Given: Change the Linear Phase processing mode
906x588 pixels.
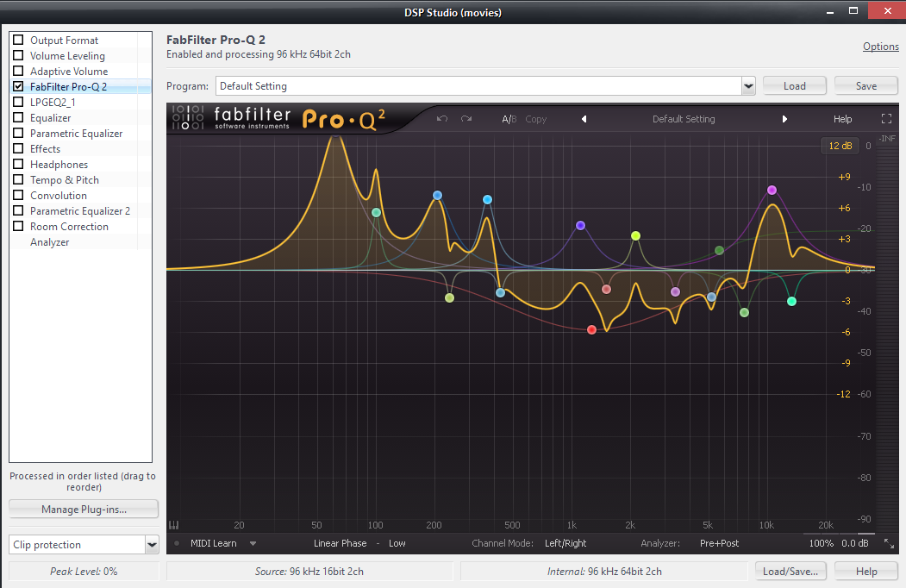Looking at the screenshot, I should click(x=340, y=543).
